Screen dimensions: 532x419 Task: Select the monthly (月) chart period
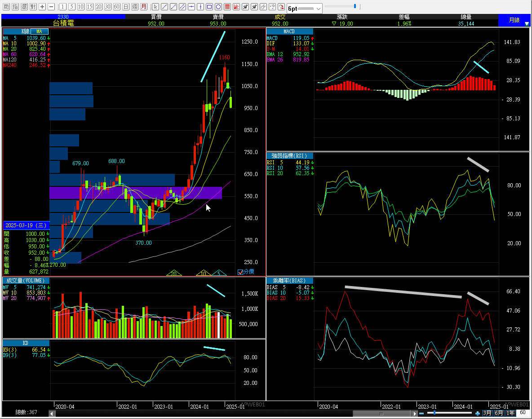144,6
